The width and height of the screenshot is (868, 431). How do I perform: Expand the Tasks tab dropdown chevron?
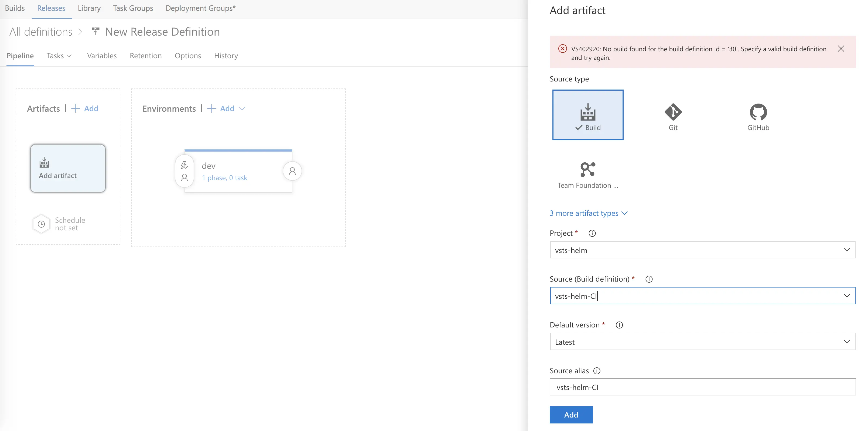[x=69, y=56]
